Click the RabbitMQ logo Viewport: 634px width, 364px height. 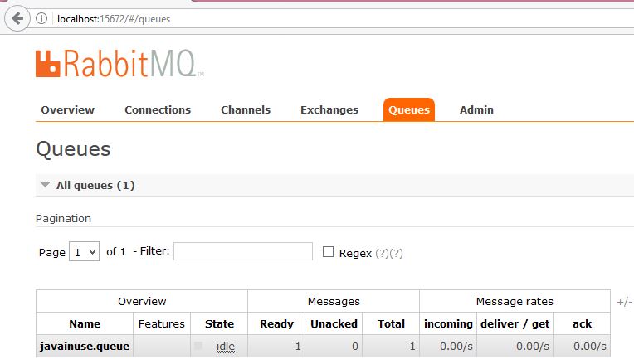pyautogui.click(x=119, y=63)
